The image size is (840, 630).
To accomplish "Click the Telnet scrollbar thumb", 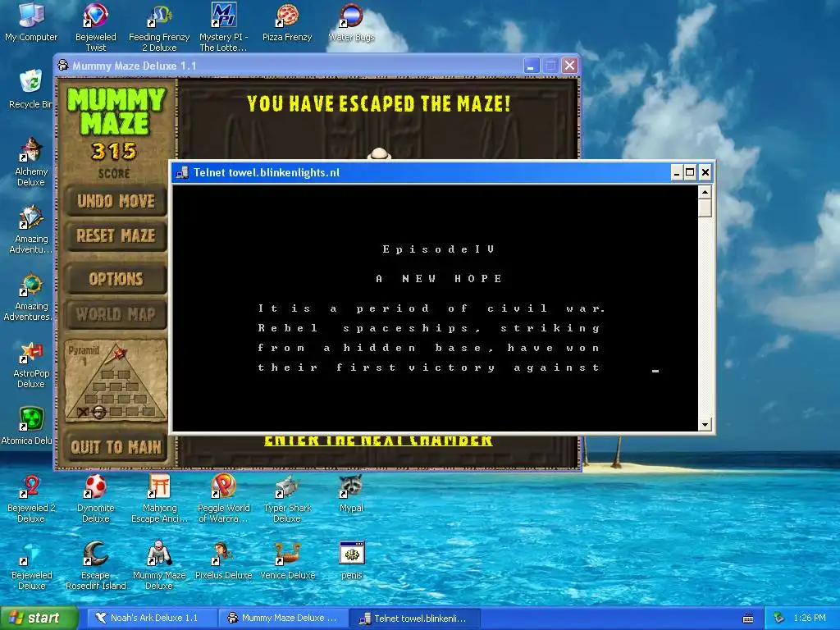I will coord(705,208).
